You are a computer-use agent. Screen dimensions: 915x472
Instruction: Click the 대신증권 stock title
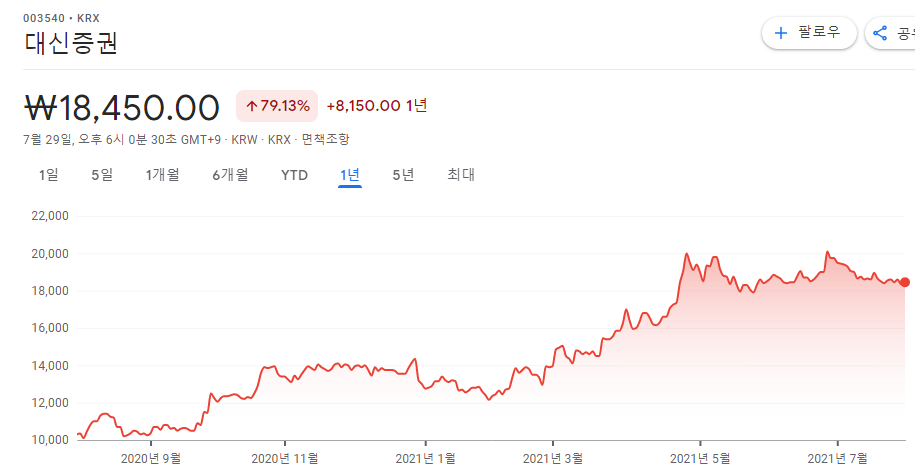[71, 44]
